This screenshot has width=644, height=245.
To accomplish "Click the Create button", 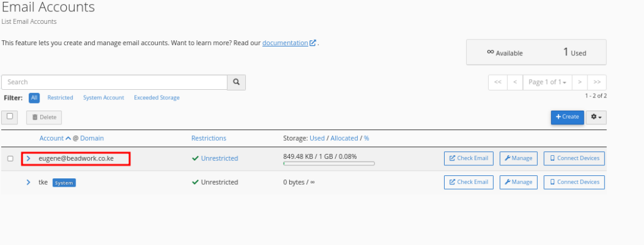I will (x=567, y=117).
